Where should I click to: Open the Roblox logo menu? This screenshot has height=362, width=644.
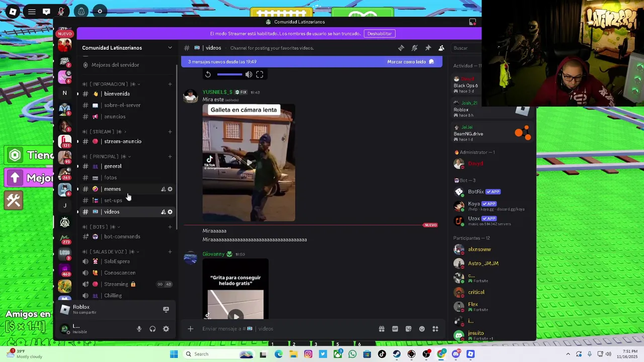tap(13, 12)
